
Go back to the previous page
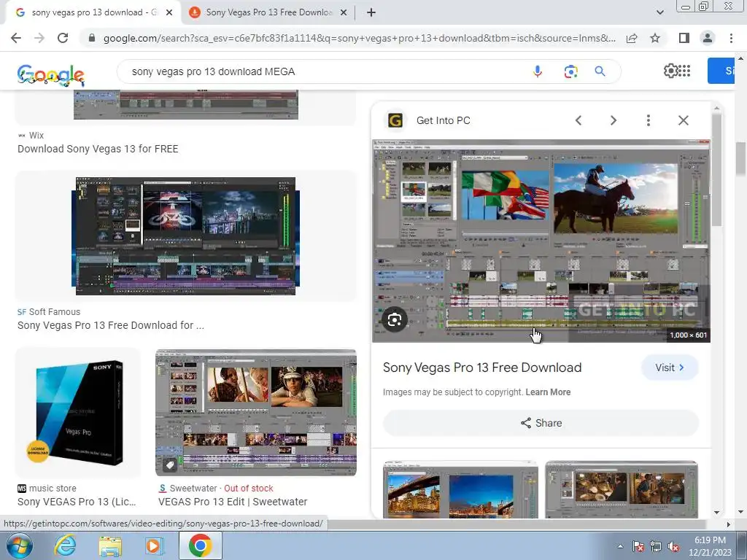point(16,38)
